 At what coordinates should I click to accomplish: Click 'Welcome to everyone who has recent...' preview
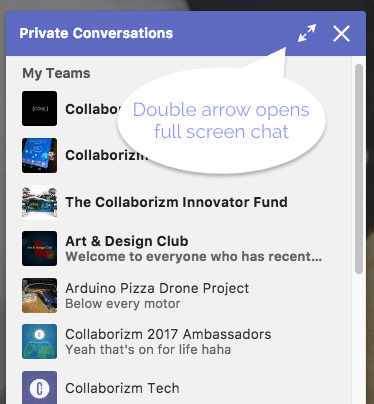[194, 257]
